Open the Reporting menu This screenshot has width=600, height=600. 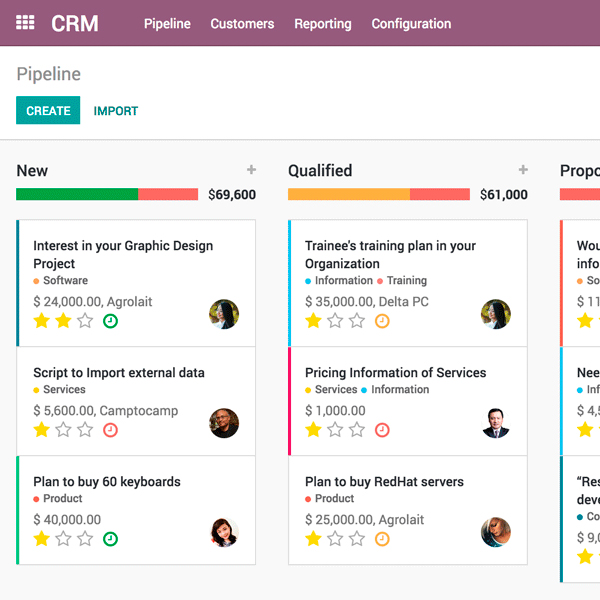tap(322, 23)
